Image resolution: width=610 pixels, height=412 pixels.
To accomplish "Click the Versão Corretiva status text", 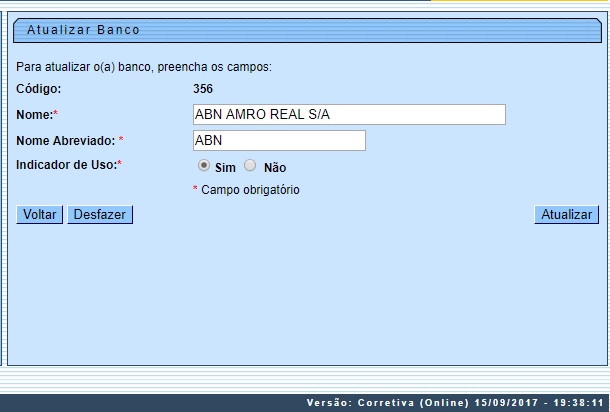I will pos(455,403).
